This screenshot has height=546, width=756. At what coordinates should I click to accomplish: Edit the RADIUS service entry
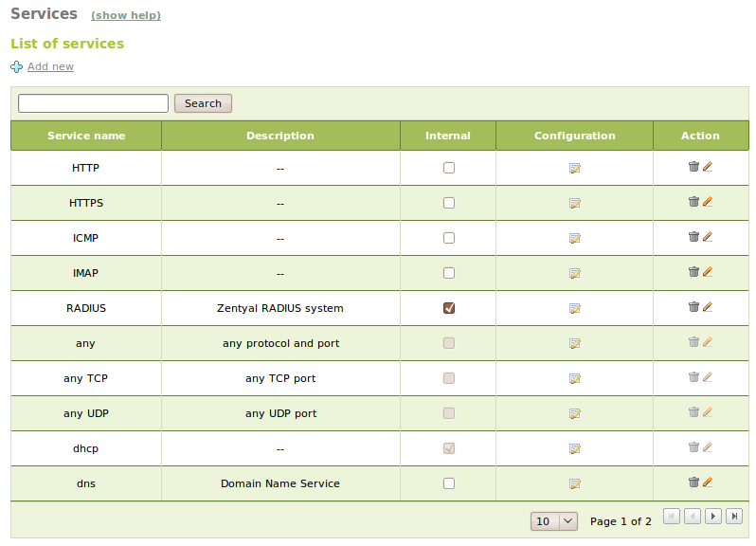(x=708, y=307)
